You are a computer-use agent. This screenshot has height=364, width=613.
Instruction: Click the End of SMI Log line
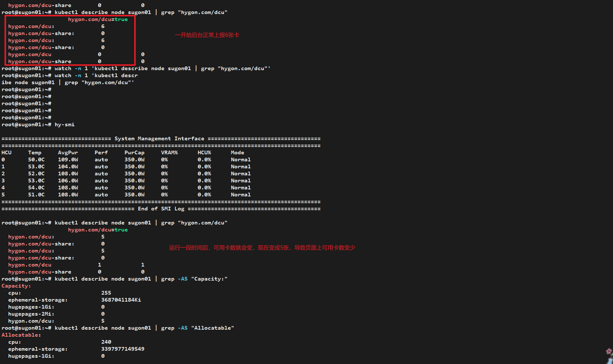point(161,209)
